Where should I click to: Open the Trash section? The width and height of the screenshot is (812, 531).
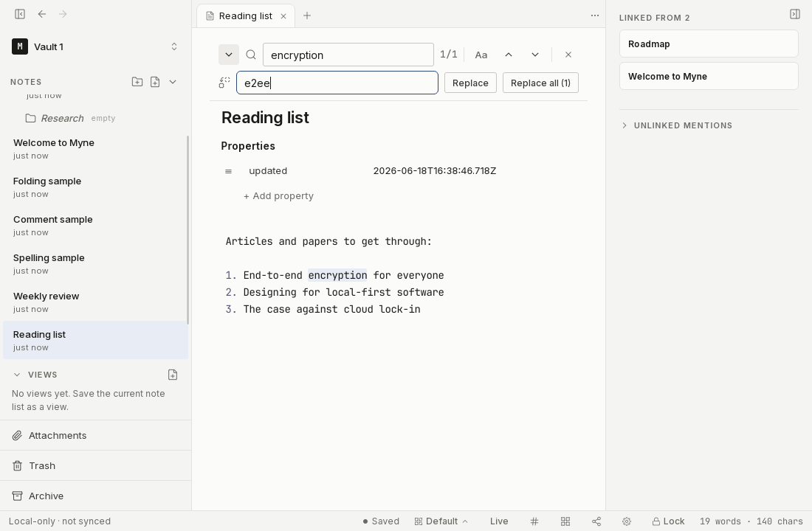pos(95,465)
